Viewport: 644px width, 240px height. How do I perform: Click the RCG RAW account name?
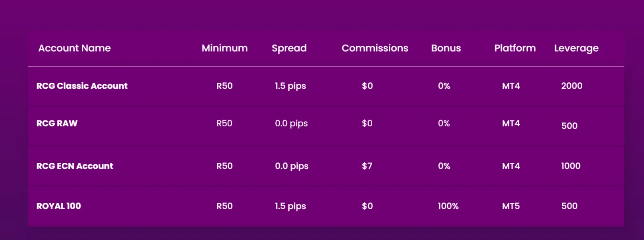pos(57,124)
